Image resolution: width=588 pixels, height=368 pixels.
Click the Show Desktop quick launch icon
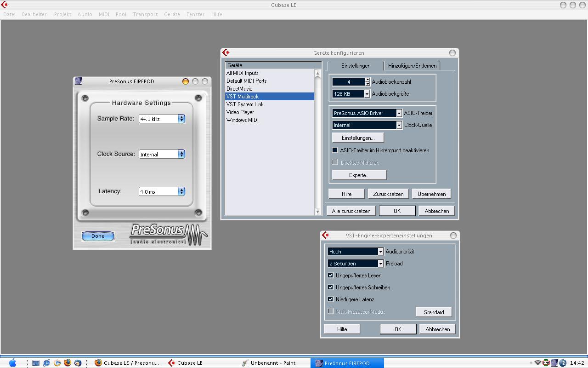click(36, 363)
